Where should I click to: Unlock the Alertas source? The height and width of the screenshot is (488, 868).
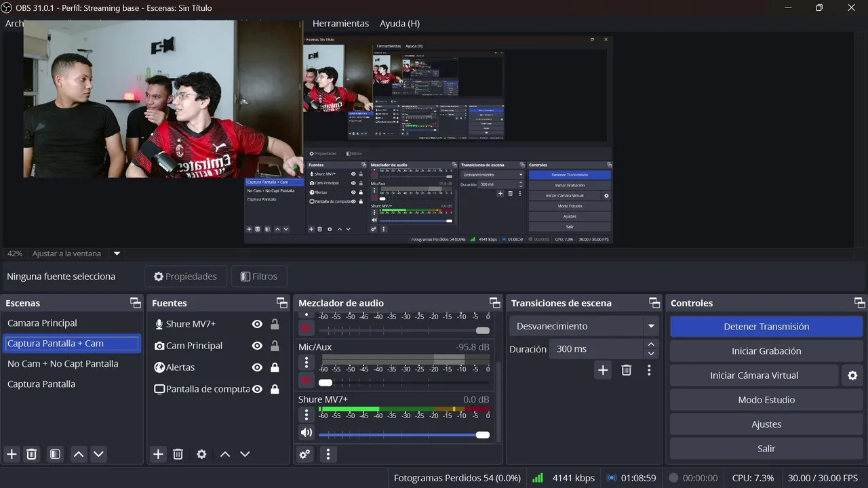(x=275, y=367)
